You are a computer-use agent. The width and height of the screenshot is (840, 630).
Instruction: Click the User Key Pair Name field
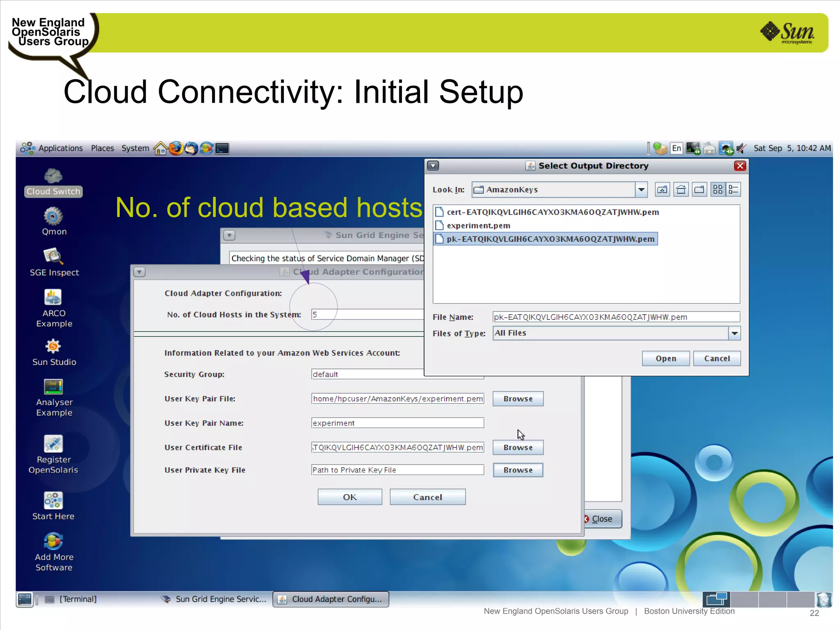click(397, 423)
